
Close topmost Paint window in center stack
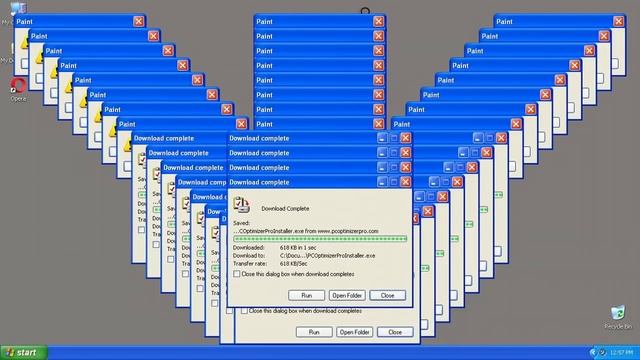coord(379,21)
